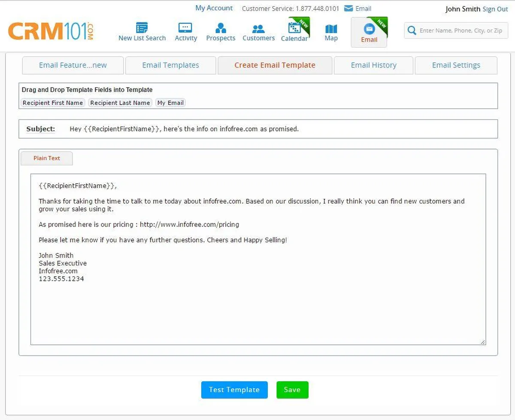Screen dimensions: 515x420
Task: Click the Subject: label
Action: coord(41,129)
